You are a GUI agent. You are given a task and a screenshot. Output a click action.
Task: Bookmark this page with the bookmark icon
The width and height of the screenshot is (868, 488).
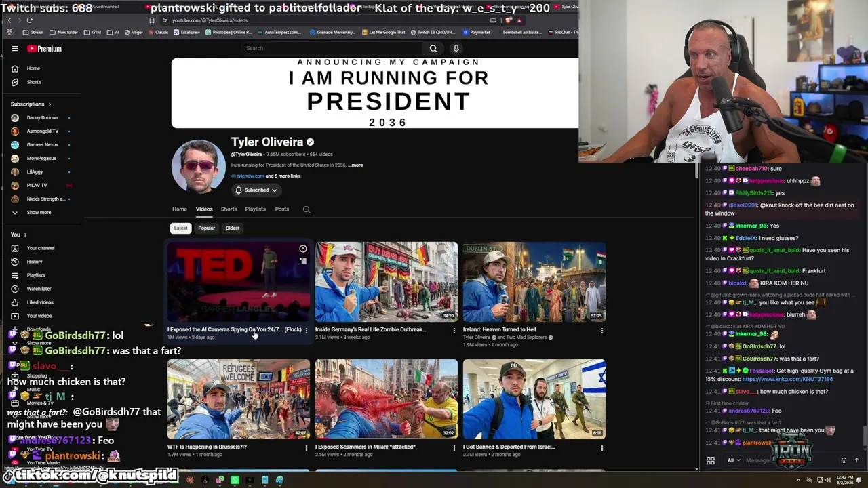click(x=152, y=20)
